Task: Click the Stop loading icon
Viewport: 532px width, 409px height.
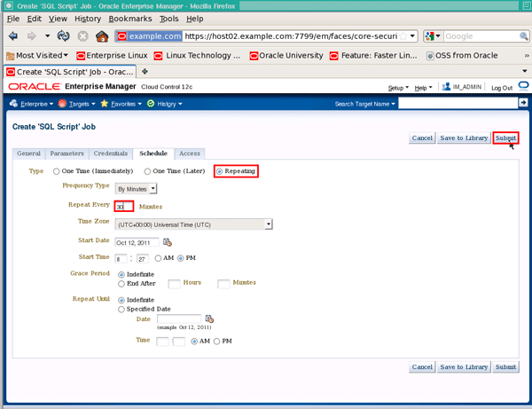Action: point(82,35)
